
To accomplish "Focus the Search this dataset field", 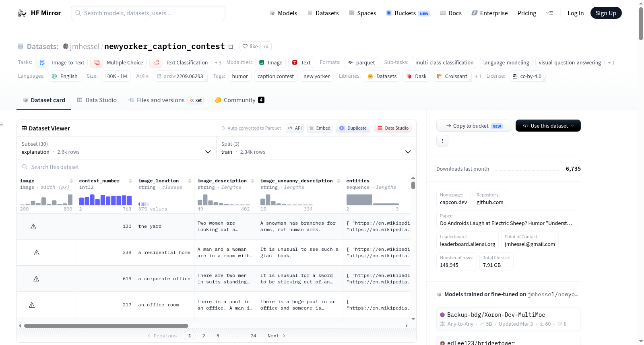I will (x=217, y=167).
